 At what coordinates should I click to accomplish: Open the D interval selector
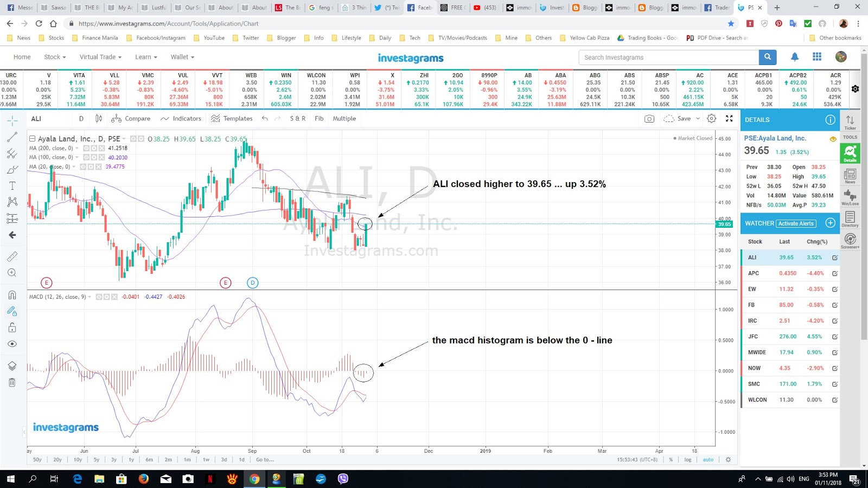[81, 118]
